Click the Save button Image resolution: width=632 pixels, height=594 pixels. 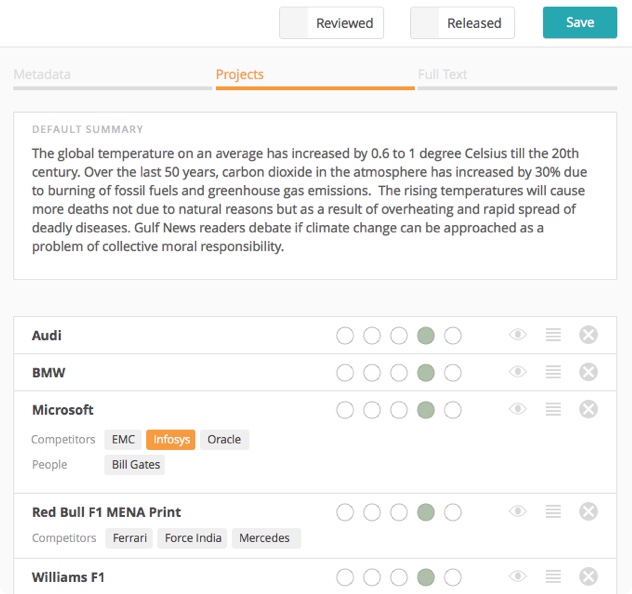(x=580, y=23)
